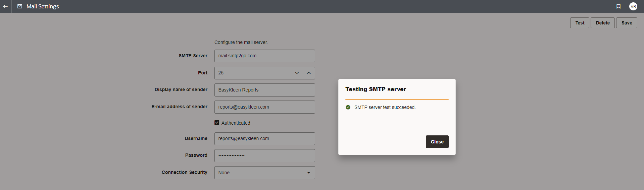
Task: Expand the Connection Security dropdown
Action: coord(265,173)
